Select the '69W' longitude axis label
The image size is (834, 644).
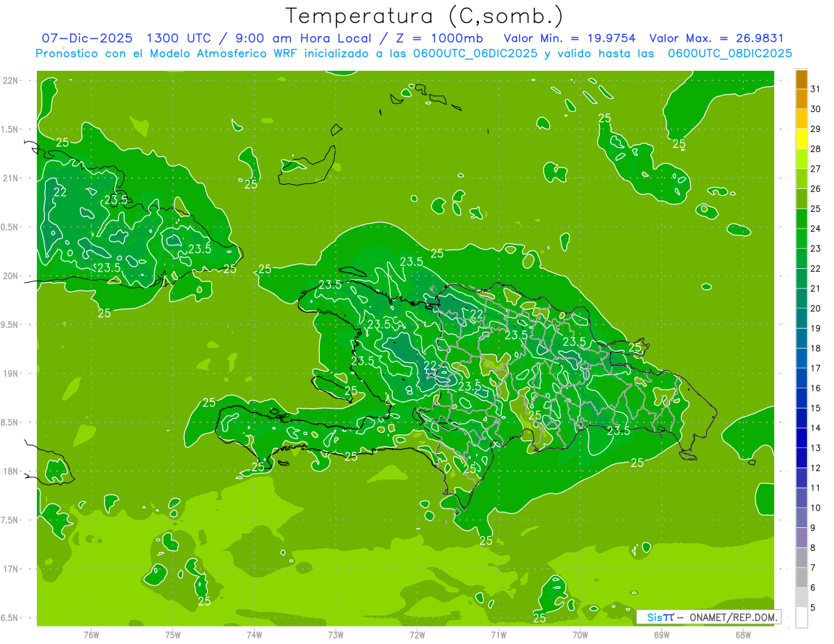662,634
